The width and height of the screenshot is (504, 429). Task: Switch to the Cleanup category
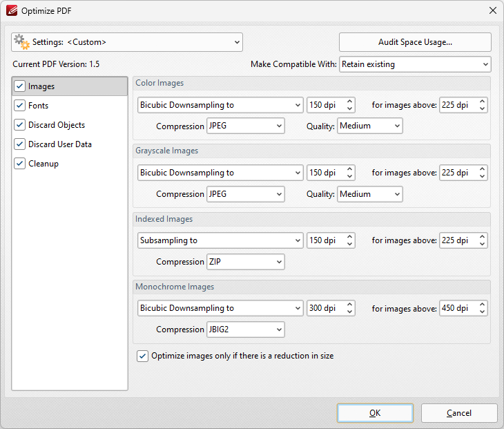pos(43,164)
